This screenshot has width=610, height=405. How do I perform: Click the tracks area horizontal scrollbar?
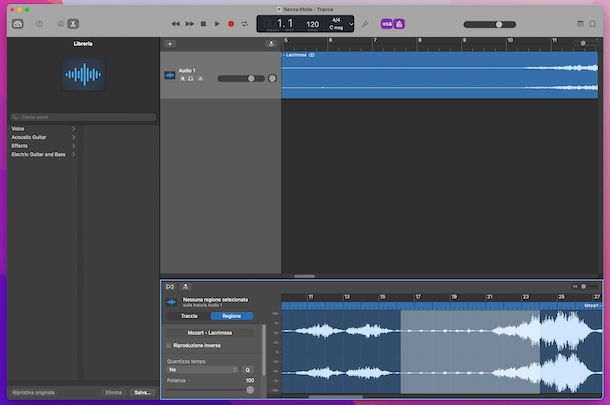click(304, 276)
